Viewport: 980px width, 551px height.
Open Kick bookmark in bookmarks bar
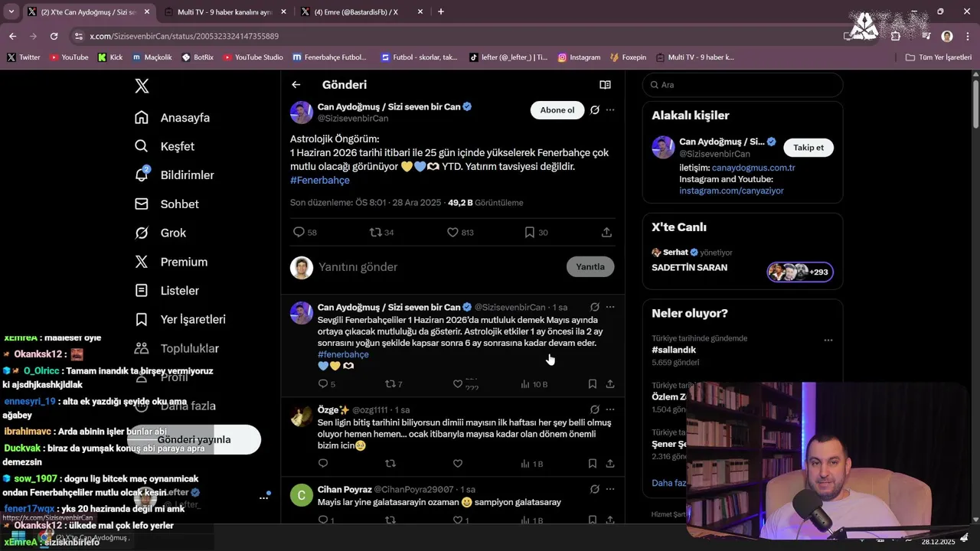(x=110, y=57)
